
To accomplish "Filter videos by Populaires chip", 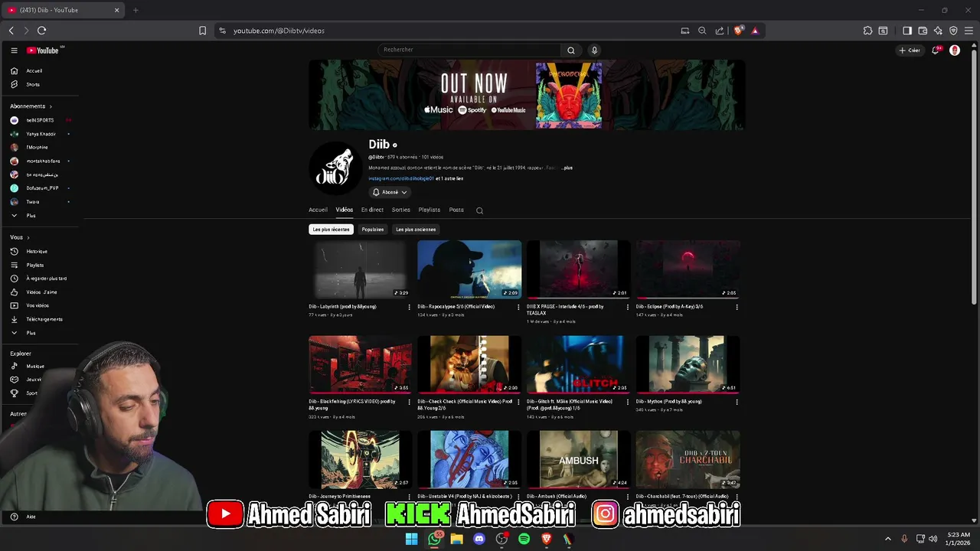I will tap(373, 230).
